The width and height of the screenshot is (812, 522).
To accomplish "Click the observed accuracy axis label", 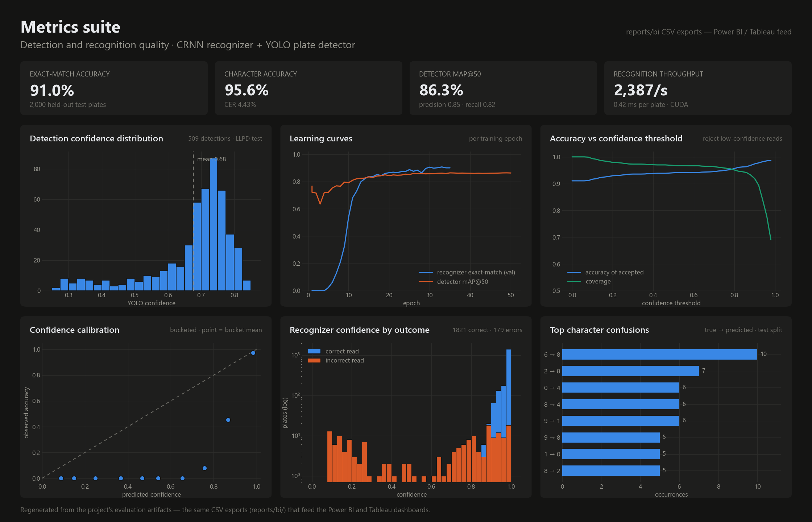I will pyautogui.click(x=26, y=413).
